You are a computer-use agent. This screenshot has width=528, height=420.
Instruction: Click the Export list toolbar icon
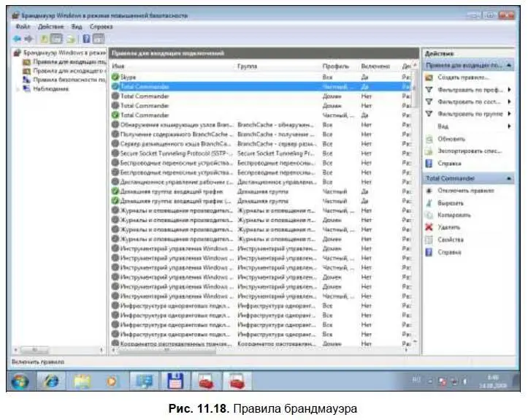pyautogui.click(x=70, y=39)
